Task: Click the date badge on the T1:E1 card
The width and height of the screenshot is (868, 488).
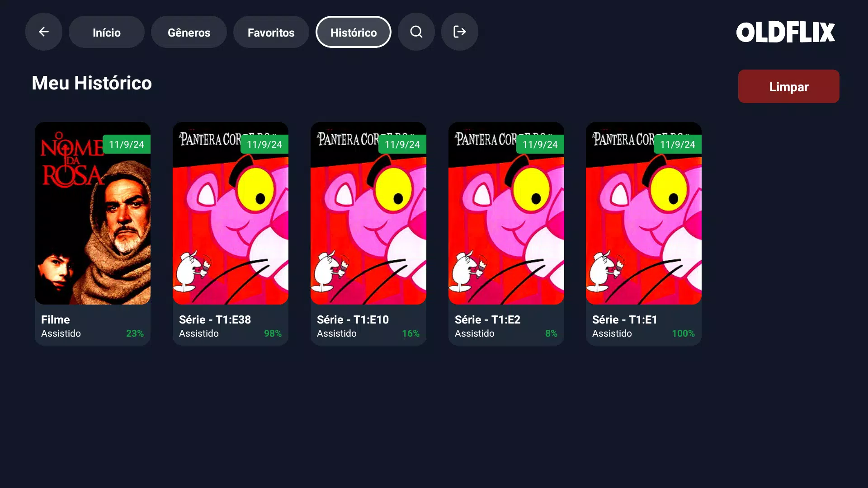Action: [678, 145]
